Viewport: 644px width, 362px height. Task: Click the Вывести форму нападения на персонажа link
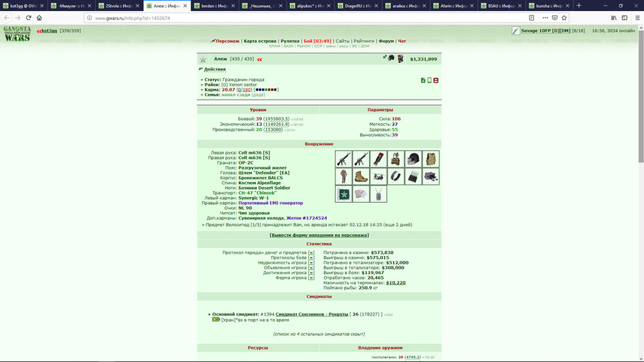click(x=319, y=235)
